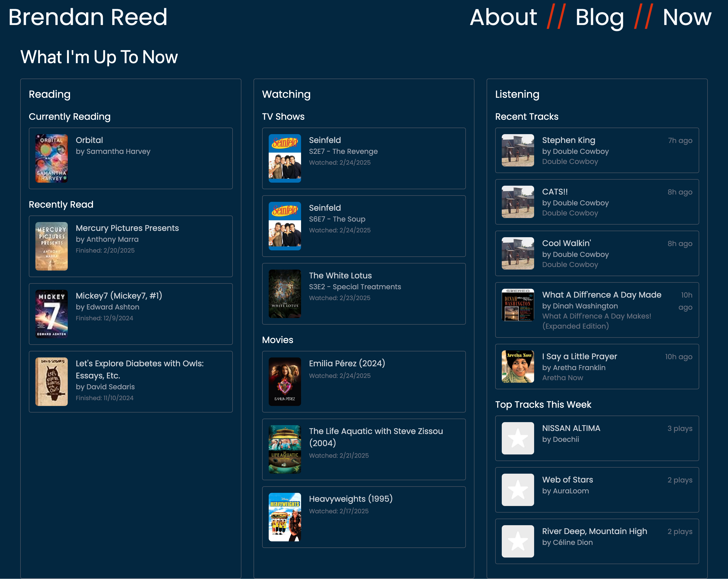Click '3 plays' count
The width and height of the screenshot is (728, 579).
[680, 428]
